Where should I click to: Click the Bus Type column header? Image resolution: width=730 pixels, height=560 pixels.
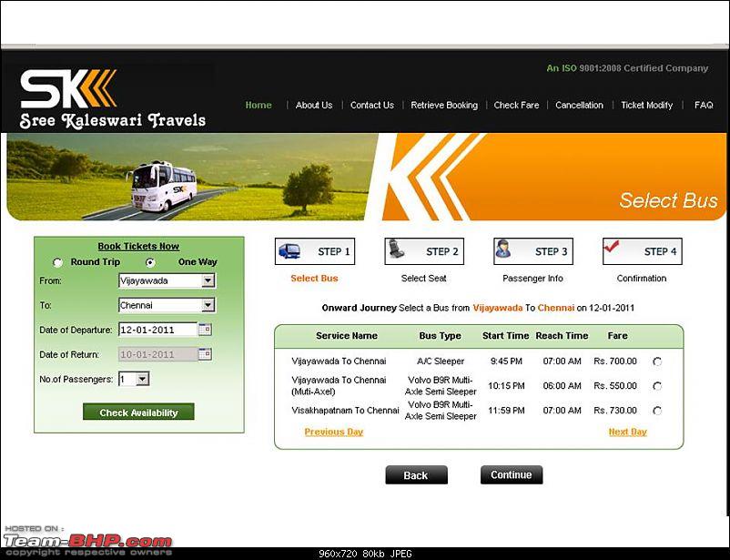[440, 336]
